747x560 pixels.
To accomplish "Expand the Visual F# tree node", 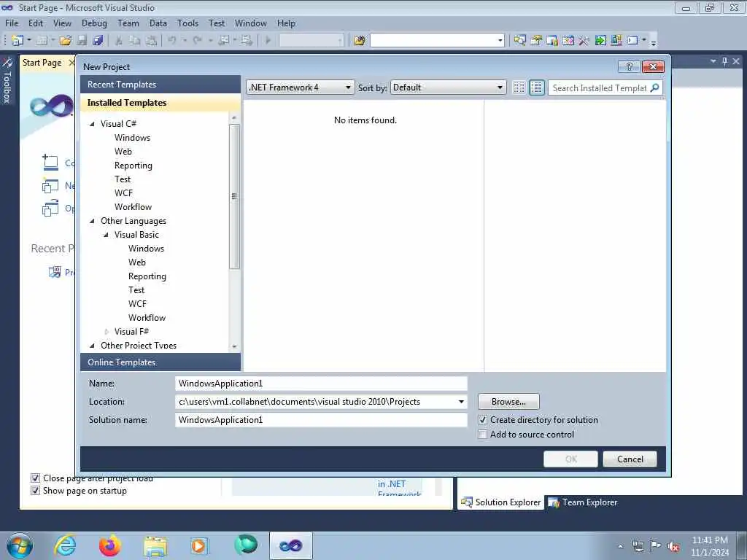I will [x=107, y=332].
